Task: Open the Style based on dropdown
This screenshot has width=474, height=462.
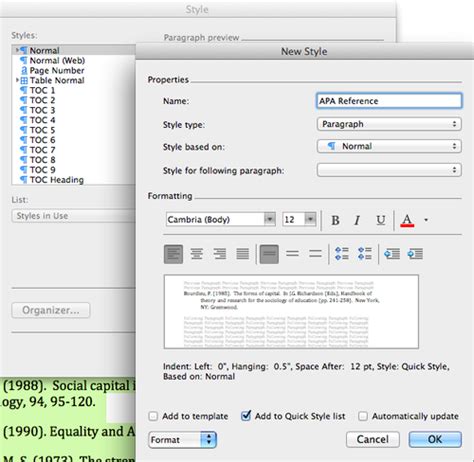Action: pyautogui.click(x=389, y=146)
